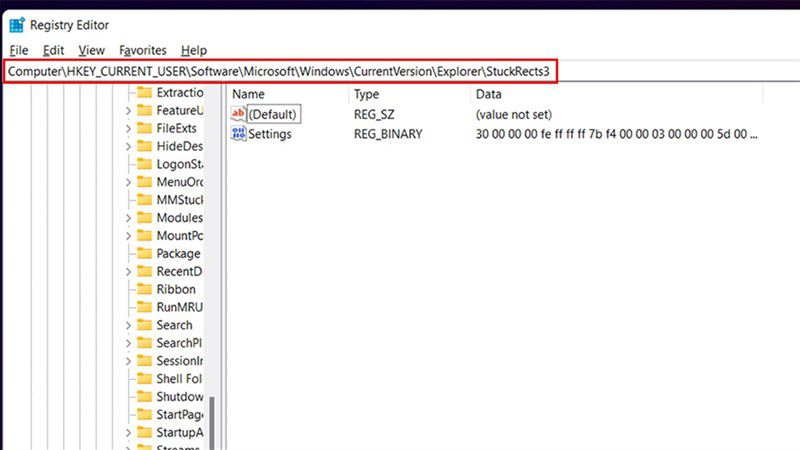Click the key tree vertical scrollbar

(212, 267)
